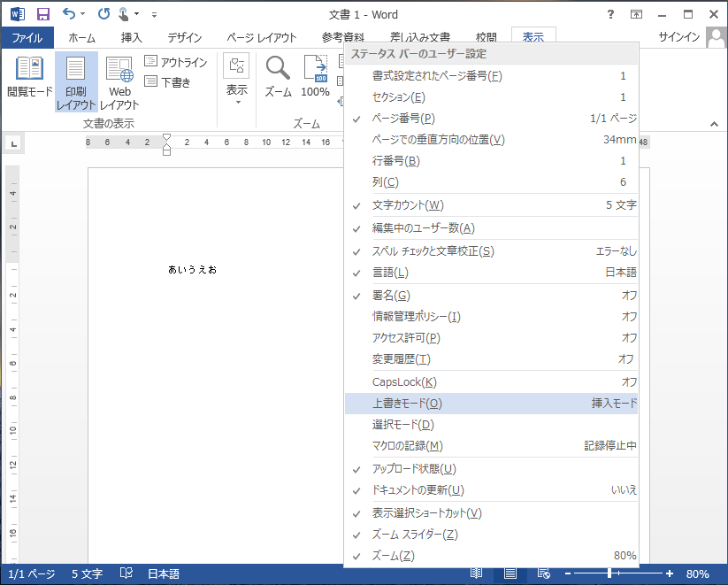
Task: Click the Undo arrow icon
Action: (69, 14)
